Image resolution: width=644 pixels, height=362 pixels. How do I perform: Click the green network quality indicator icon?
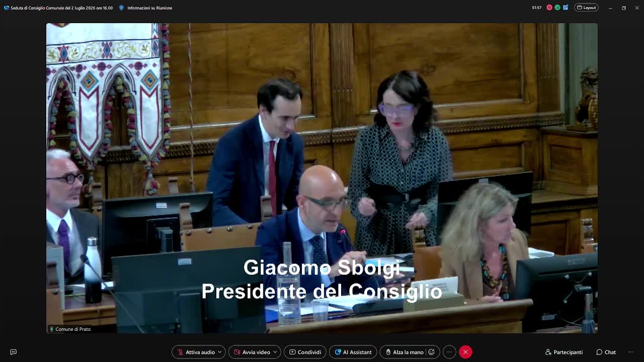point(557,8)
